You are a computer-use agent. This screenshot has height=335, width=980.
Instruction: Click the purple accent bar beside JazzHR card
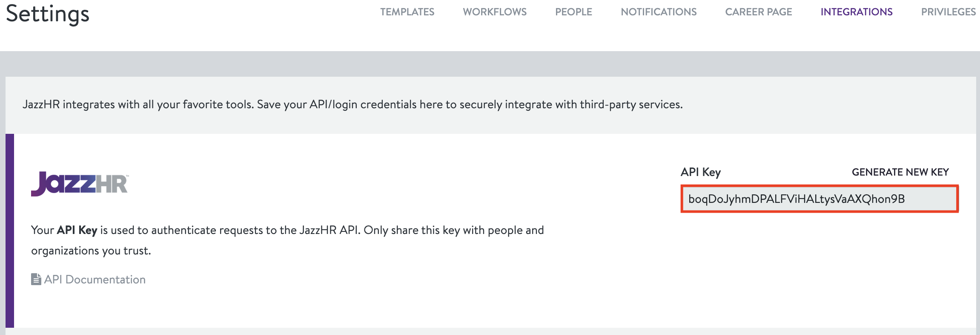[10, 231]
